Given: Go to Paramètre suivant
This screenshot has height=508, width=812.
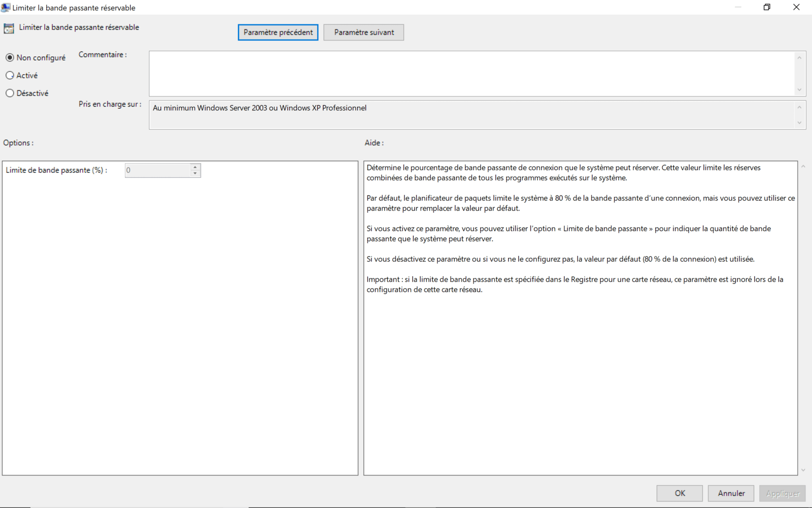Looking at the screenshot, I should [x=363, y=33].
